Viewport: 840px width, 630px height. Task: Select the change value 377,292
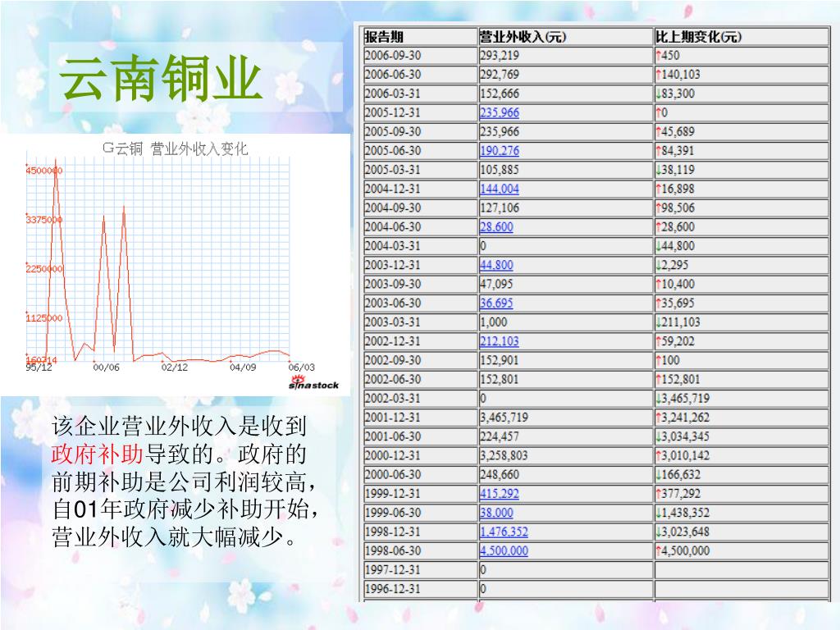pyautogui.click(x=681, y=493)
